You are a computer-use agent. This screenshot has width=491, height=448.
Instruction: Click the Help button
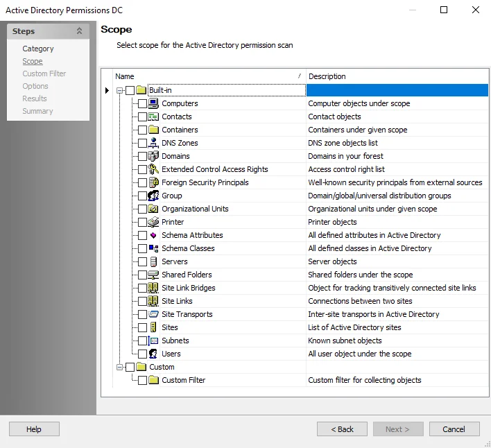(34, 429)
